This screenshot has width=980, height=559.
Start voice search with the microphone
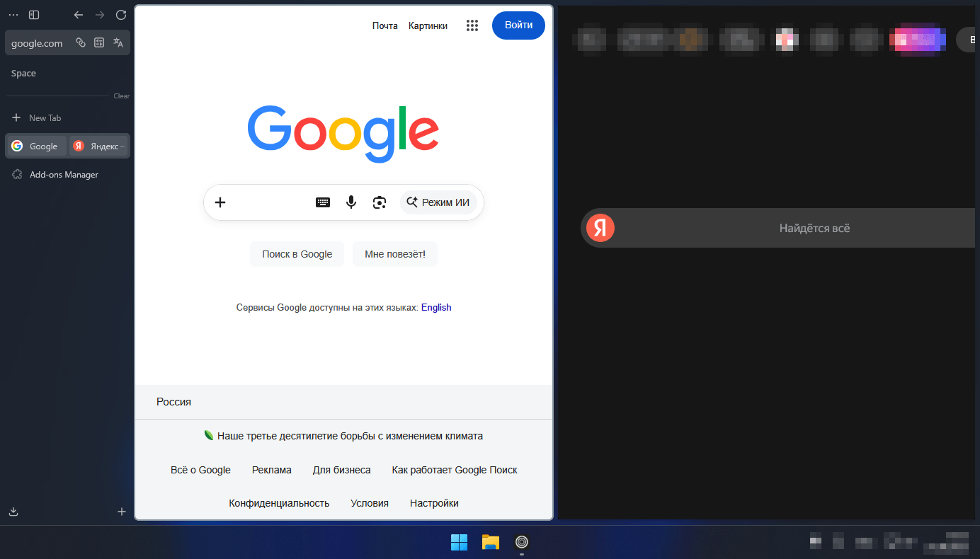coord(351,202)
